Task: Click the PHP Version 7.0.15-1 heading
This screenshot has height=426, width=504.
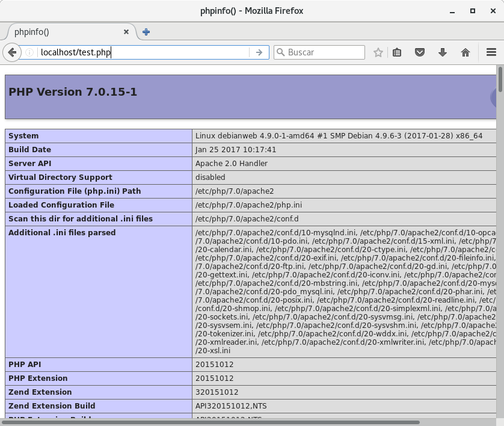Action: point(73,92)
